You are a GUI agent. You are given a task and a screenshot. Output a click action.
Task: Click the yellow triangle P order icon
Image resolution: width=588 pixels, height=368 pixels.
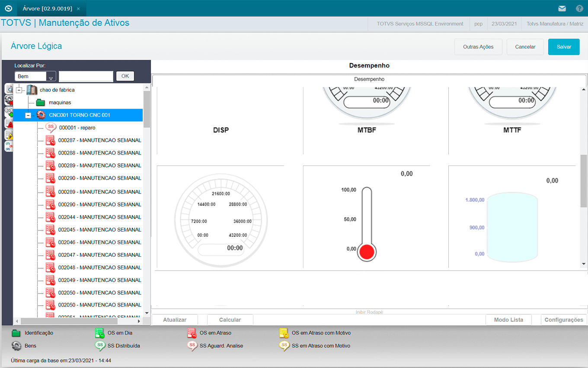pos(9,135)
